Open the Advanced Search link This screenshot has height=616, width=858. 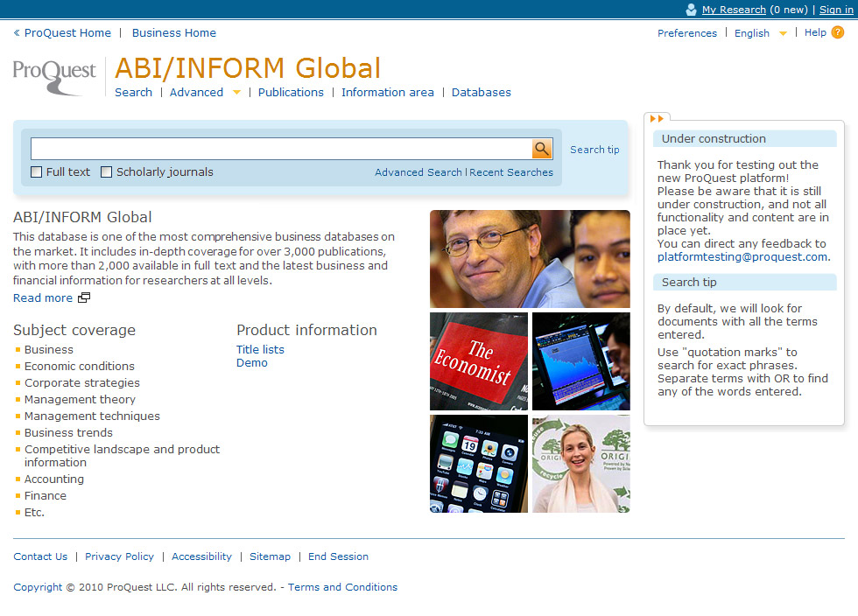click(x=418, y=172)
